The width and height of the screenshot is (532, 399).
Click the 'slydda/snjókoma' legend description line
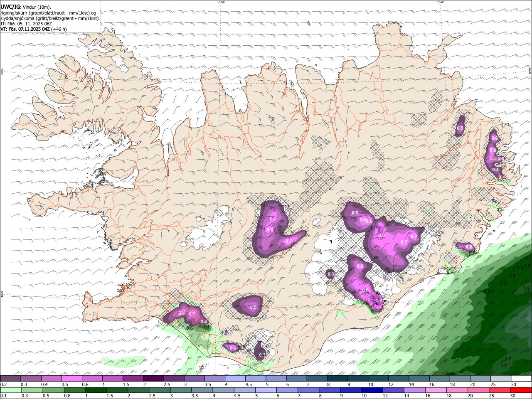(x=49, y=18)
